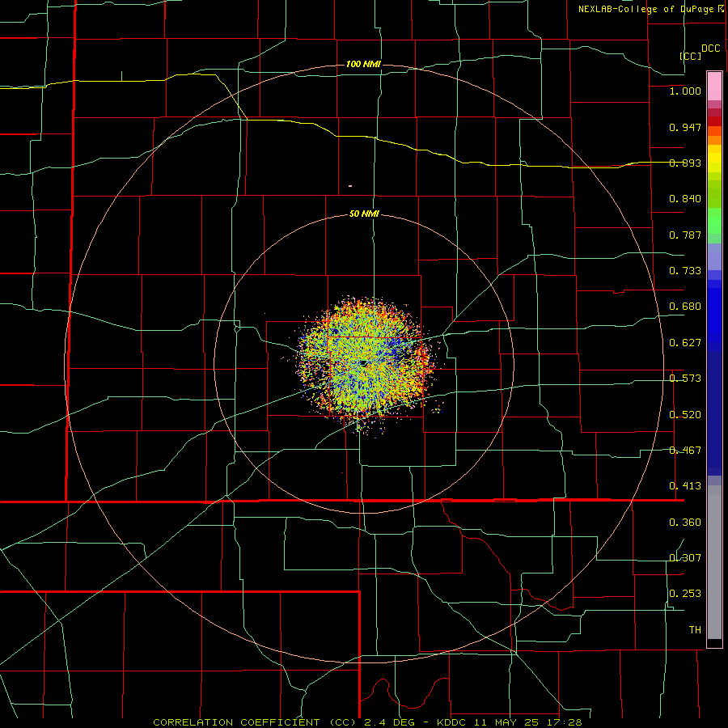Click the 17:28 timestamp
Viewport: 728px width, 728px height.
(x=565, y=722)
